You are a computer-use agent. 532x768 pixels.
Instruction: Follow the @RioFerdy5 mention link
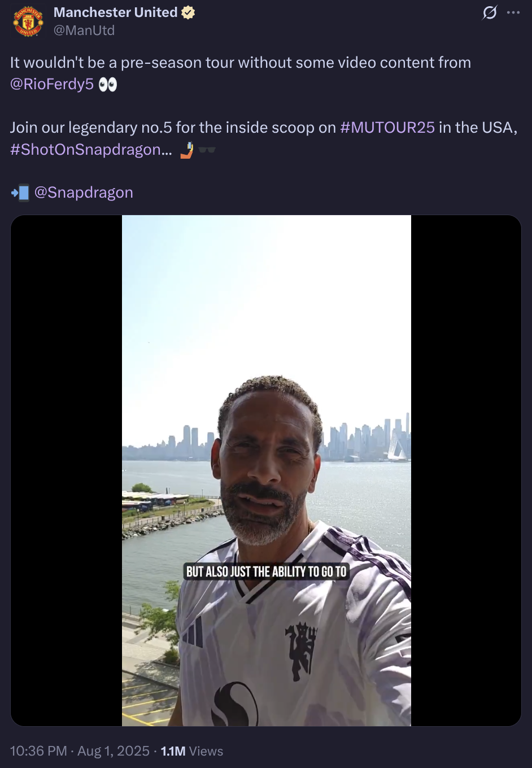tap(52, 84)
